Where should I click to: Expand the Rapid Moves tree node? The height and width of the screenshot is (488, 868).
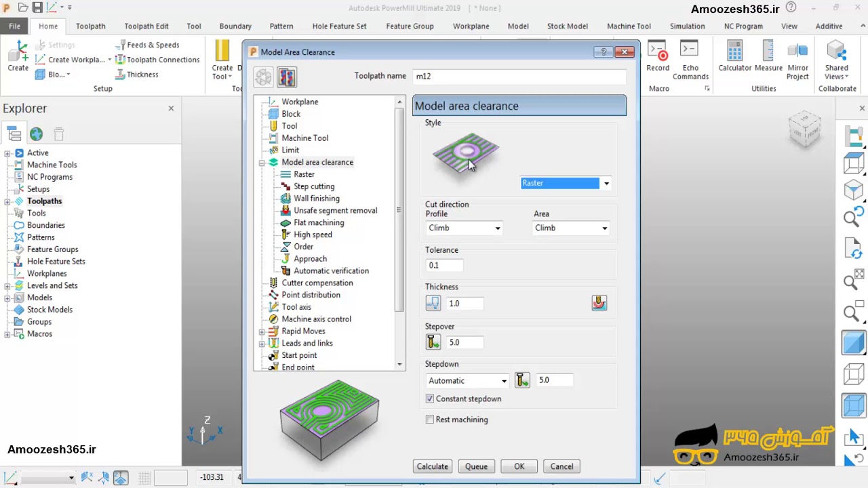(262, 331)
